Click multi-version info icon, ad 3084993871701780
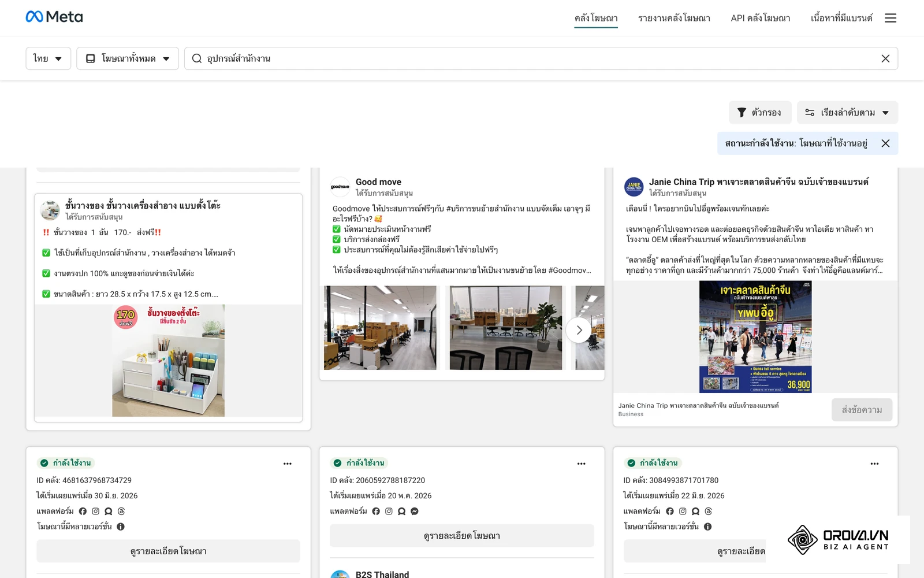 (x=707, y=527)
